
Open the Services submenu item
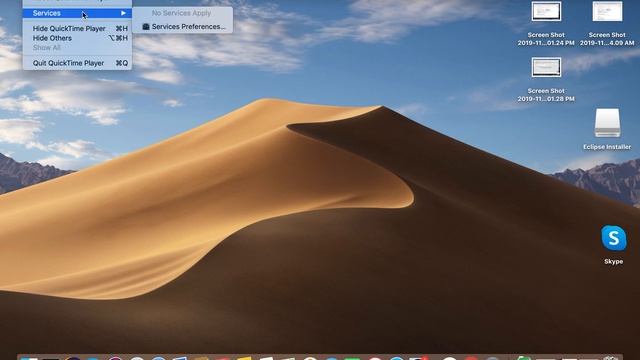tap(77, 13)
